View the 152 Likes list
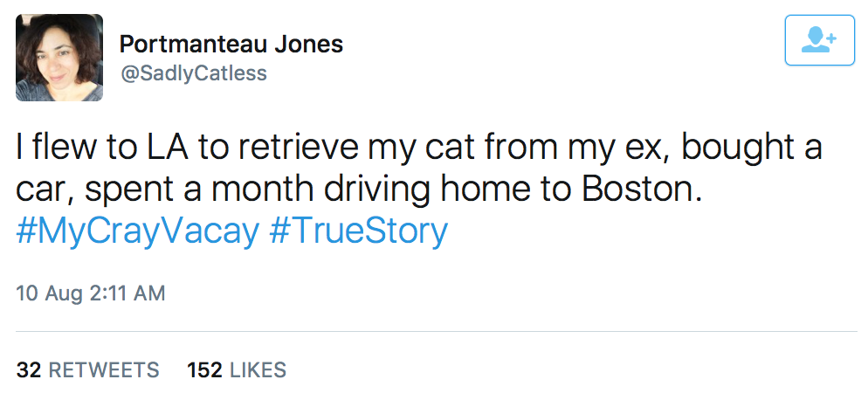This screenshot has width=868, height=407. click(237, 370)
